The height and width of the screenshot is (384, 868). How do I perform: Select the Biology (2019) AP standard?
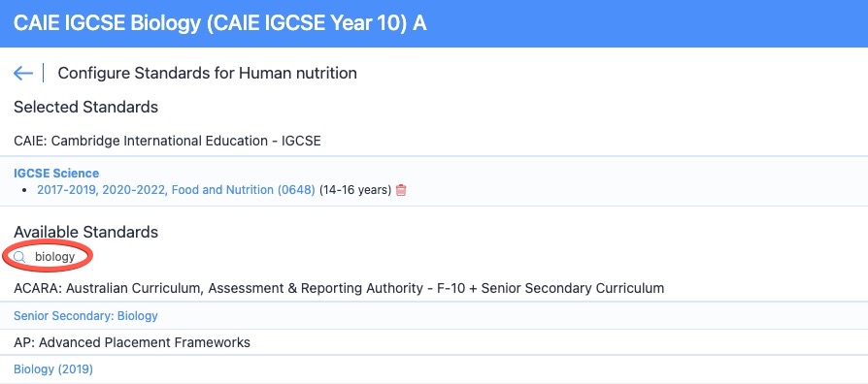tap(53, 369)
